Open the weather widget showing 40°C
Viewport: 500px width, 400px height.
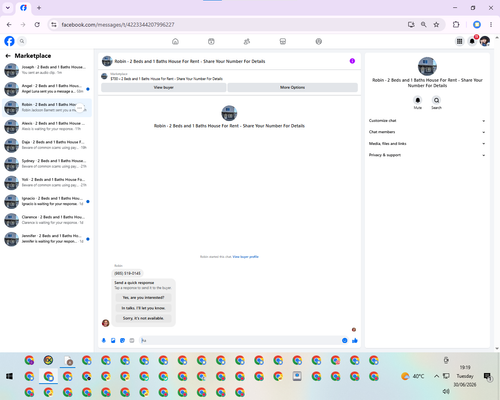pos(413,376)
